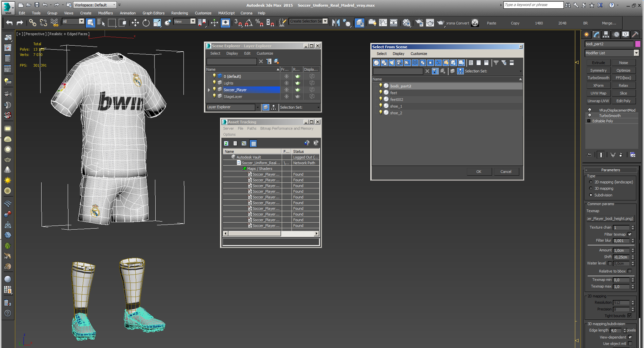Click OK in Select From Scene
Image resolution: width=644 pixels, height=348 pixels.
(479, 171)
